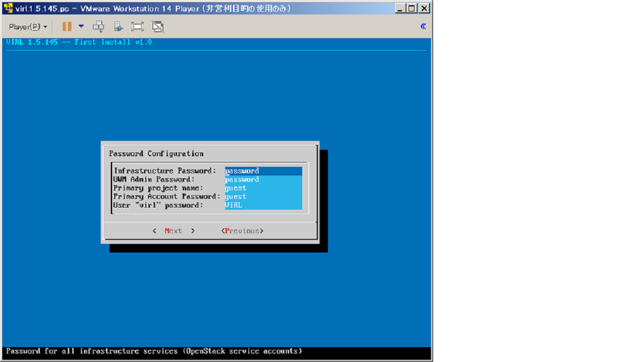
Task: Expand the power options dropdown arrow
Action: coord(81,26)
